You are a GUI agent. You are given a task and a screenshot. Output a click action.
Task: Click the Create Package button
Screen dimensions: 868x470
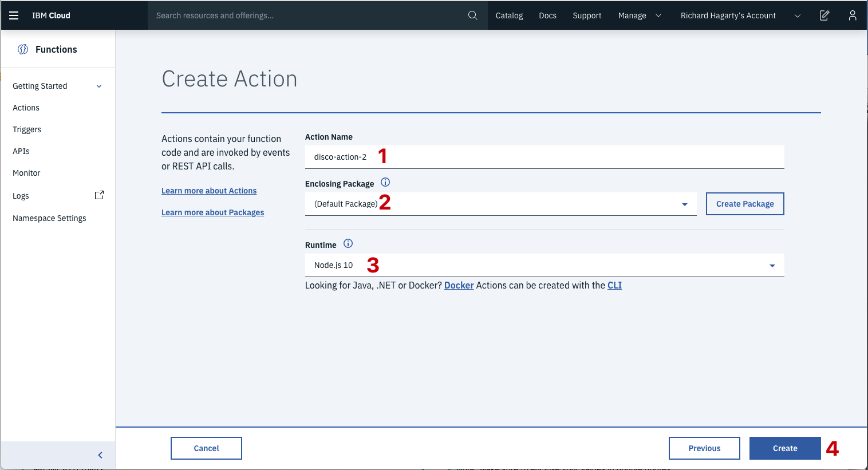pos(745,204)
